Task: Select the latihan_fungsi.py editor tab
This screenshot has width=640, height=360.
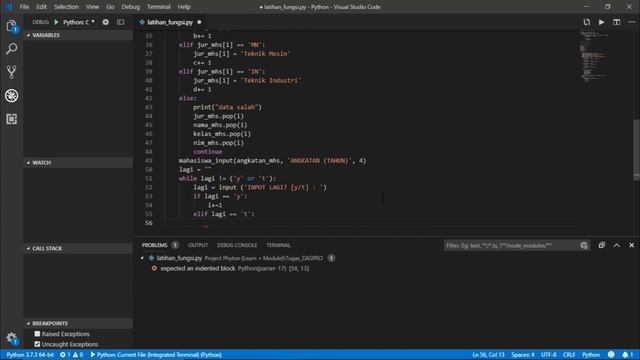Action: pos(170,22)
